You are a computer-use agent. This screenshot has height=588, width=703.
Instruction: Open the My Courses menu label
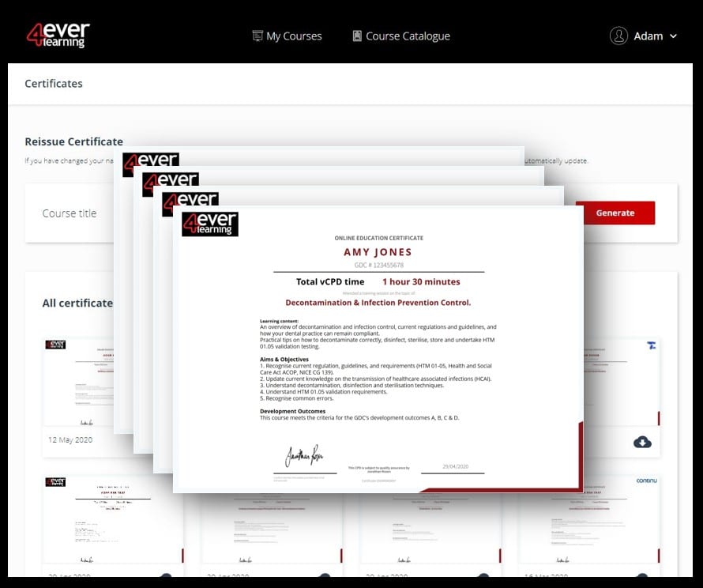pyautogui.click(x=294, y=36)
